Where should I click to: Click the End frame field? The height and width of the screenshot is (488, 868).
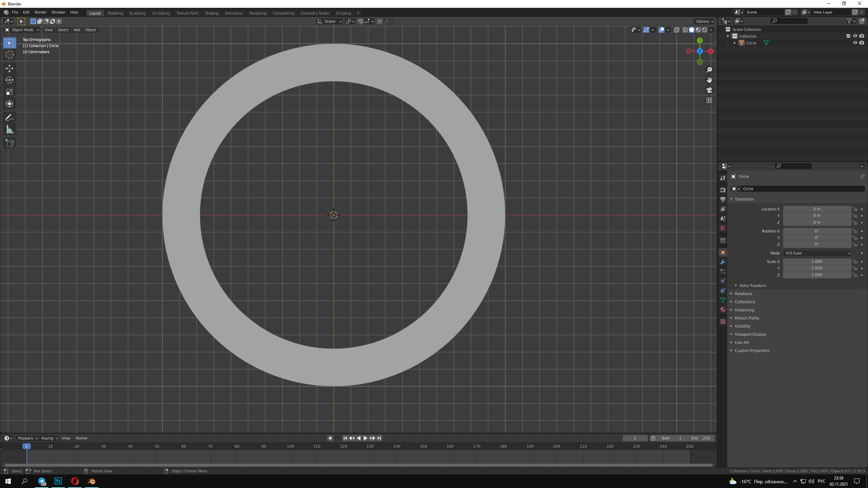(701, 438)
